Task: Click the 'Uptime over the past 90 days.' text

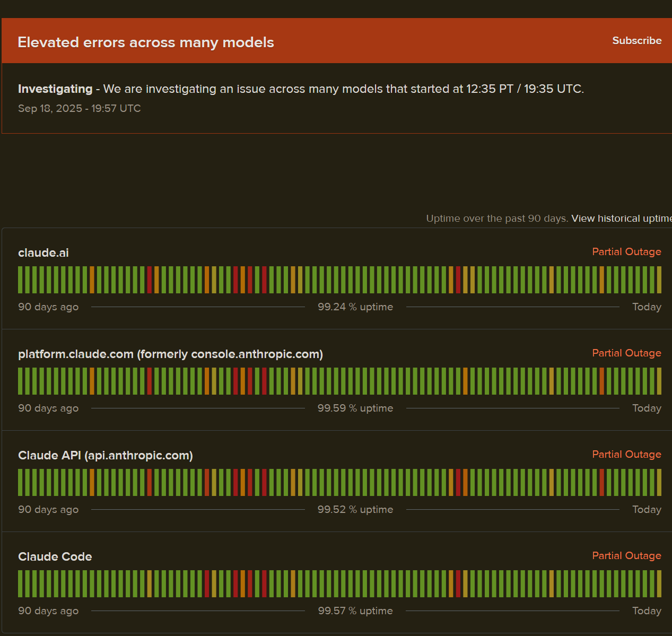Action: tap(497, 219)
